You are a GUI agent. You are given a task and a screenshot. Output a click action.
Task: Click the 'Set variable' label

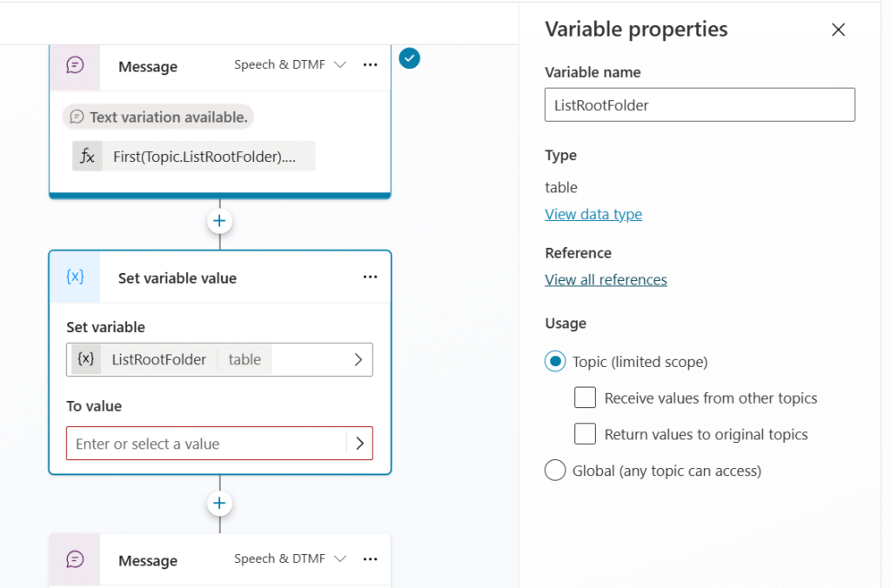[x=105, y=327]
